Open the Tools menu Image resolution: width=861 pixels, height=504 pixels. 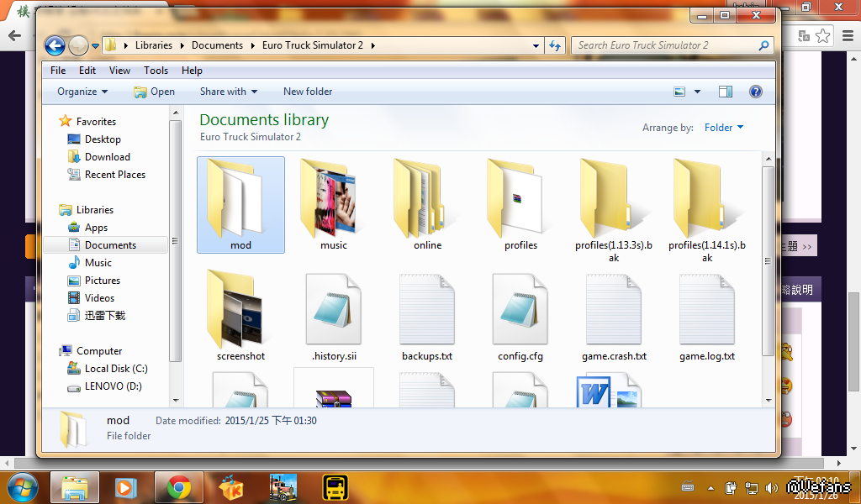tap(156, 71)
